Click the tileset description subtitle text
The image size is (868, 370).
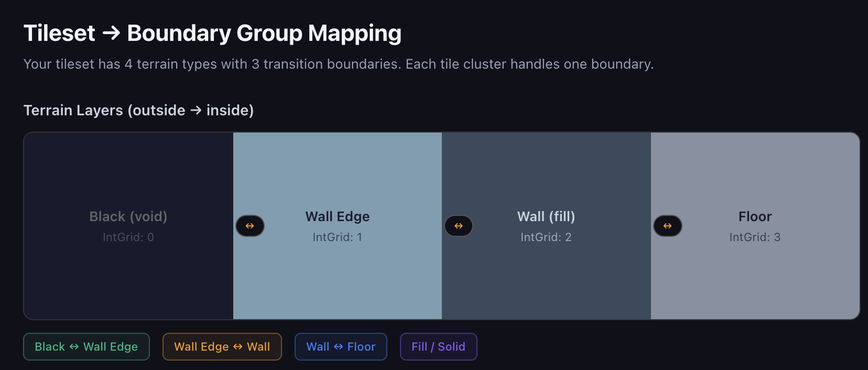[338, 64]
